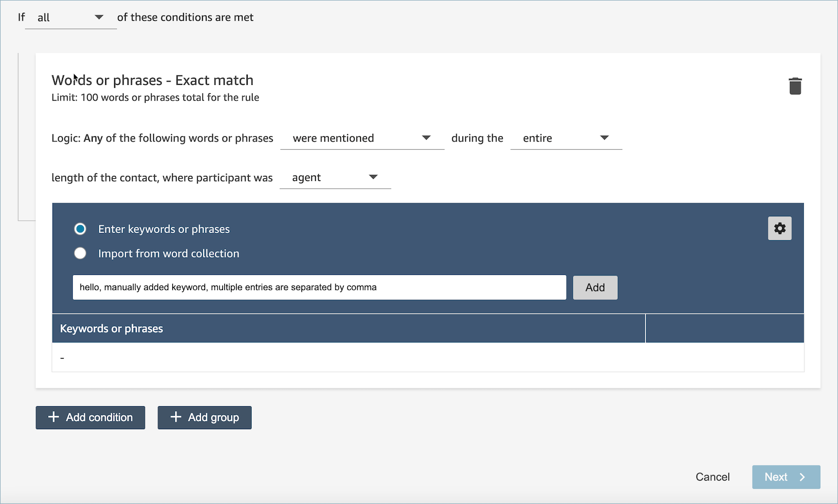Select the Add condition button
Screen dimensions: 838x504
click(x=90, y=417)
